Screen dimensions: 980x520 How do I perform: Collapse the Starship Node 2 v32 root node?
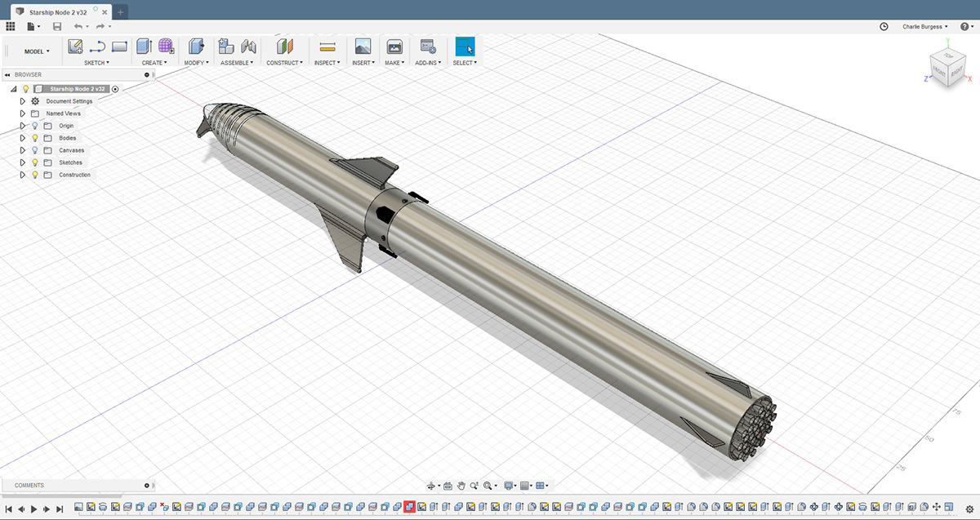point(13,89)
